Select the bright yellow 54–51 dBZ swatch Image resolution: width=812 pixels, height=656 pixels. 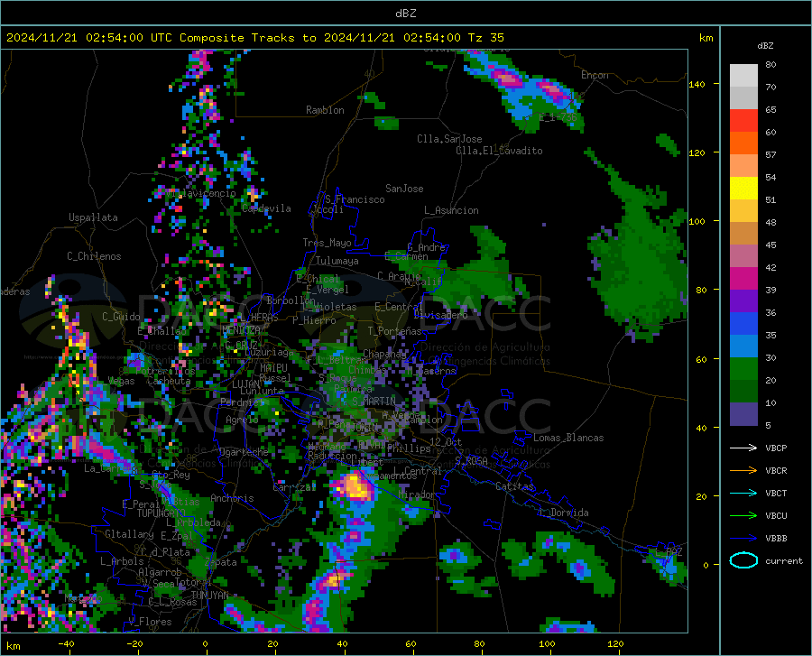point(743,189)
